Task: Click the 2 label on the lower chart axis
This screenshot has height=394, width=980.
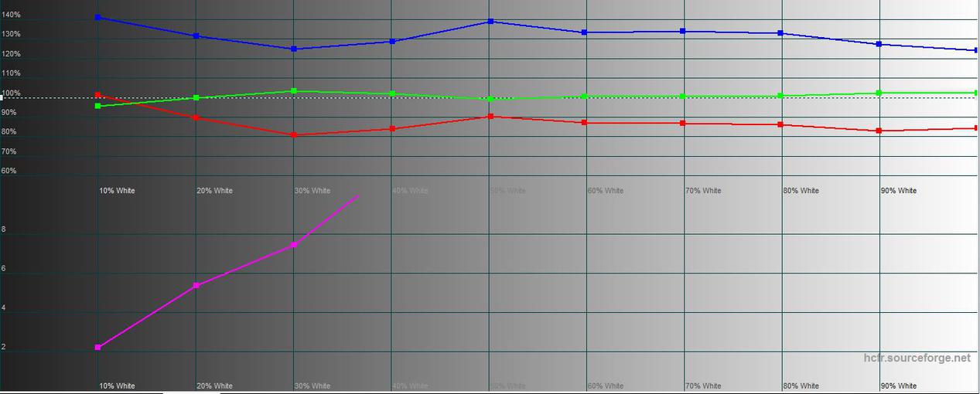Action: click(4, 347)
